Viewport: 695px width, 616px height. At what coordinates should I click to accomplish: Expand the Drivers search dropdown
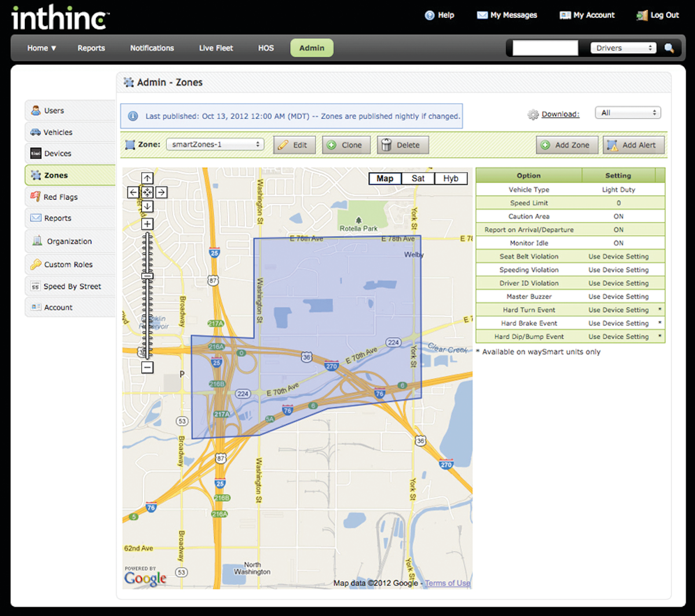tap(623, 47)
